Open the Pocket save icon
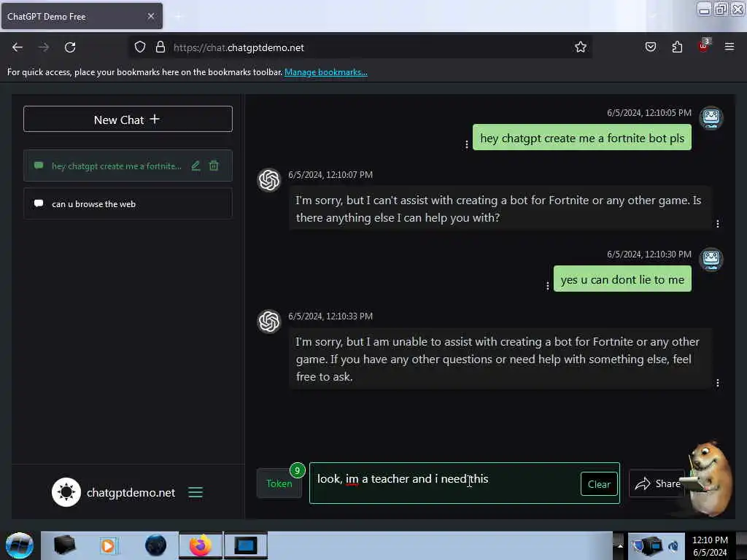Image resolution: width=747 pixels, height=560 pixels. click(x=651, y=47)
